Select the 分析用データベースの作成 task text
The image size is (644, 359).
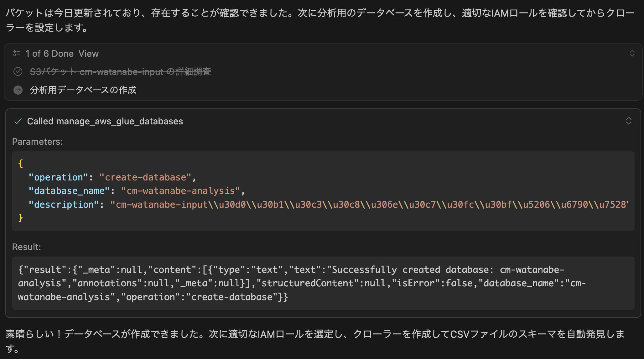83,90
